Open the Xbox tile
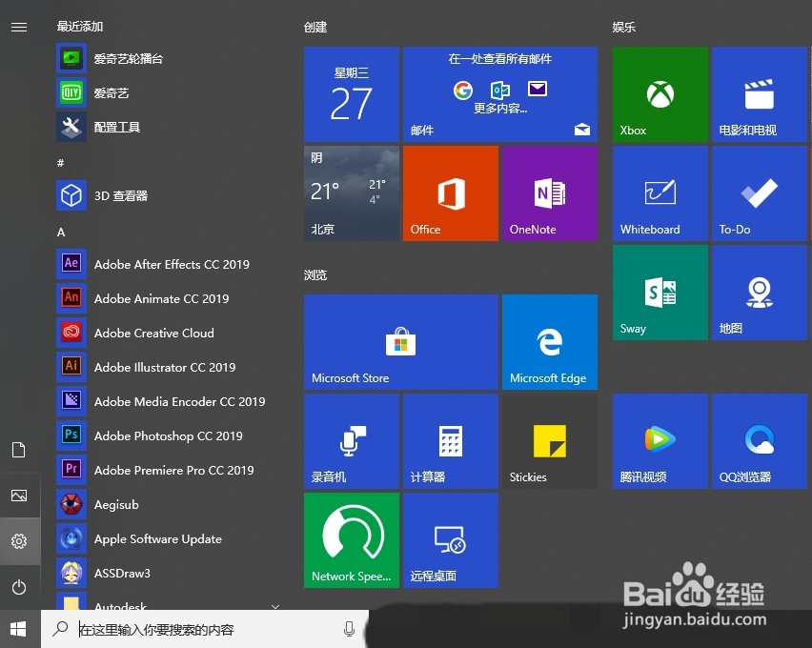Image resolution: width=812 pixels, height=648 pixels. tap(660, 94)
